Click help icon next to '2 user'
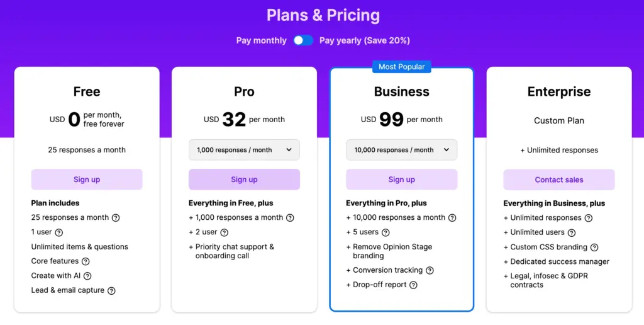Image resolution: width=644 pixels, height=325 pixels. point(225,232)
